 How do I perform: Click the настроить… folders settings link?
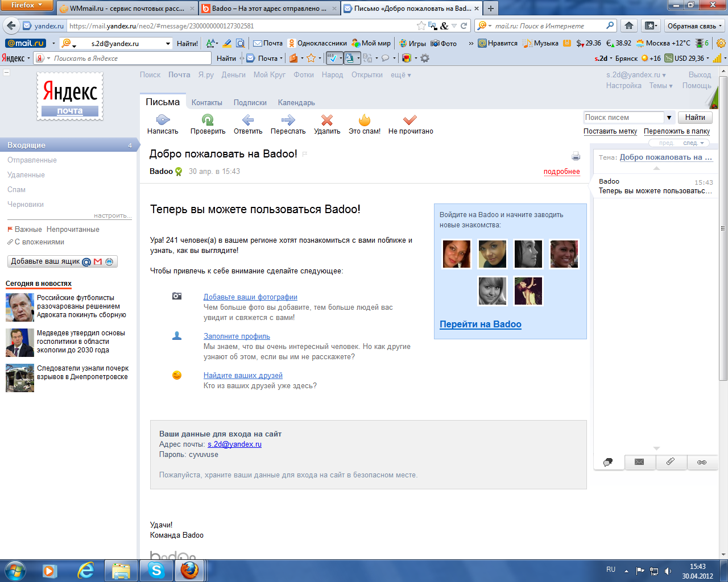pos(113,215)
